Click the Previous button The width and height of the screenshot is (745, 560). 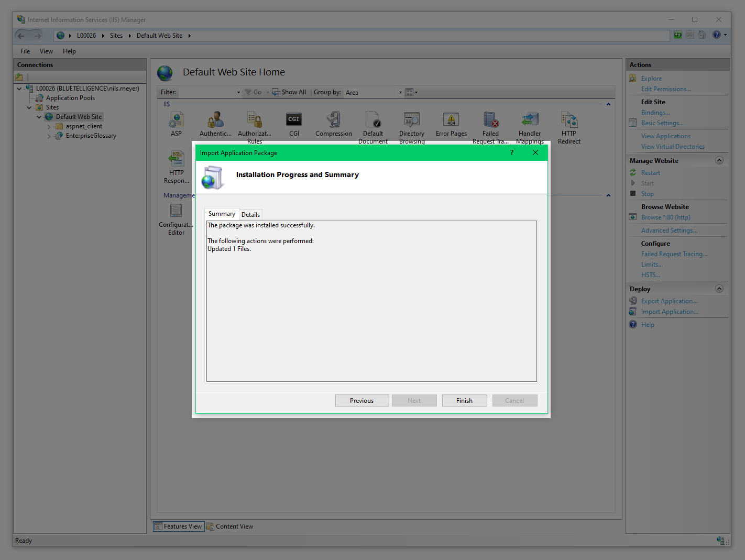point(361,401)
